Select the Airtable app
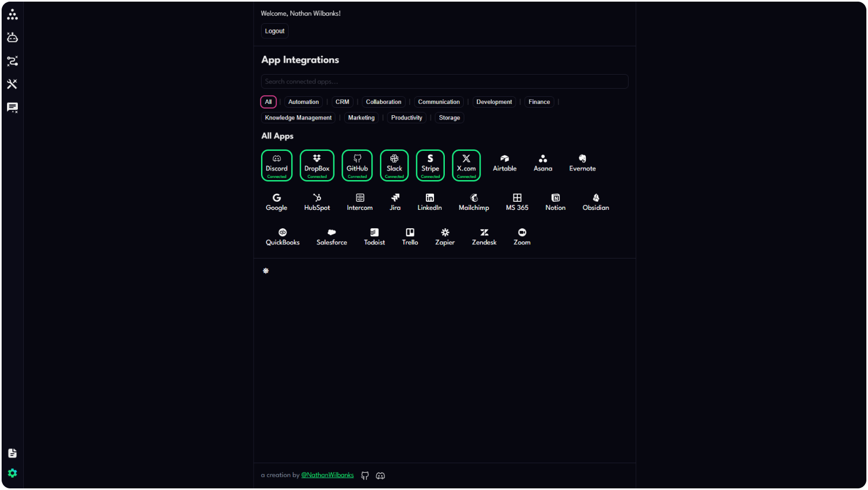 pos(505,163)
